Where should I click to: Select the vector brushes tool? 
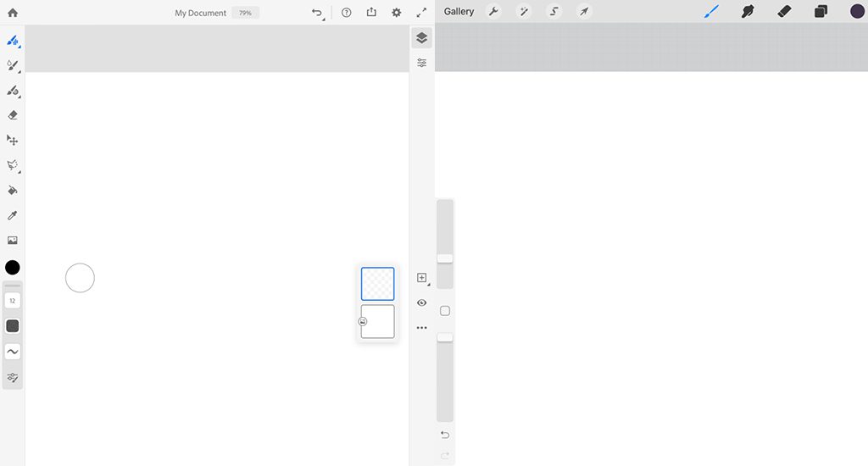(x=13, y=90)
